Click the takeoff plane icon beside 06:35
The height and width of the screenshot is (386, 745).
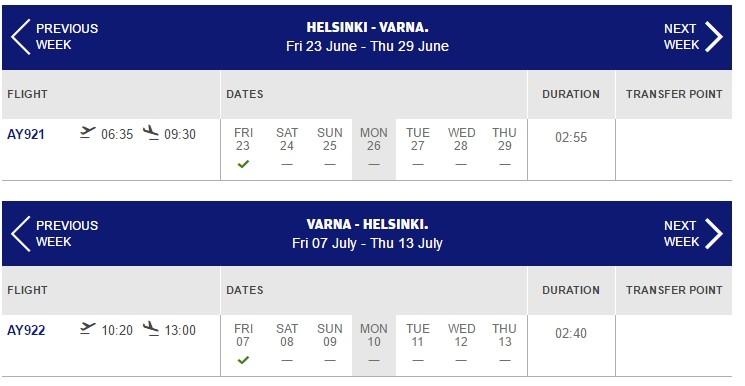click(x=87, y=132)
